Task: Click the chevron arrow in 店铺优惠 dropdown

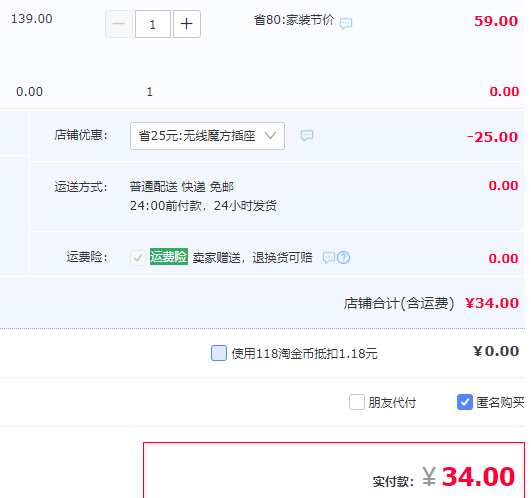Action: [270, 136]
